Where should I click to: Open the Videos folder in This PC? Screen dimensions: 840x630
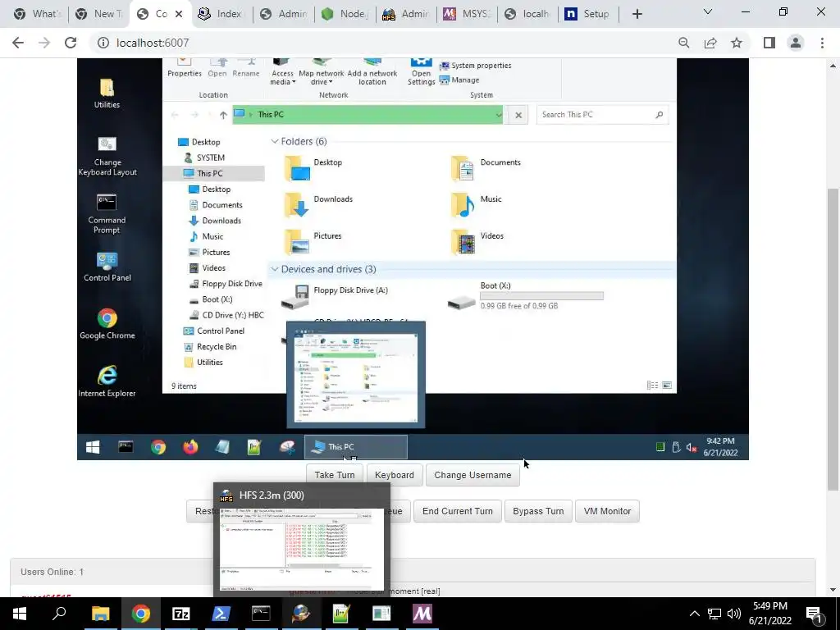477,240
